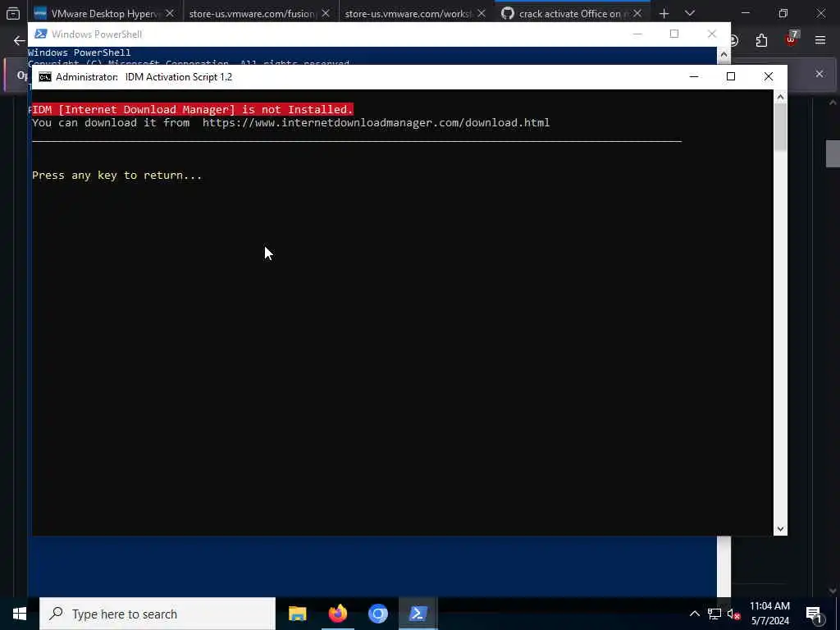840x630 pixels.
Task: Close the IDM Activation Script window
Action: click(x=768, y=76)
